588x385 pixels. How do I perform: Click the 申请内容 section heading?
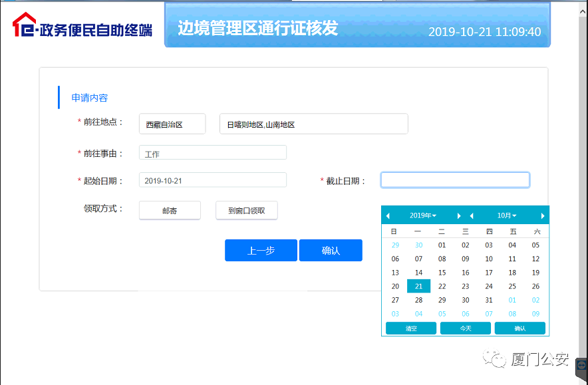[x=90, y=98]
